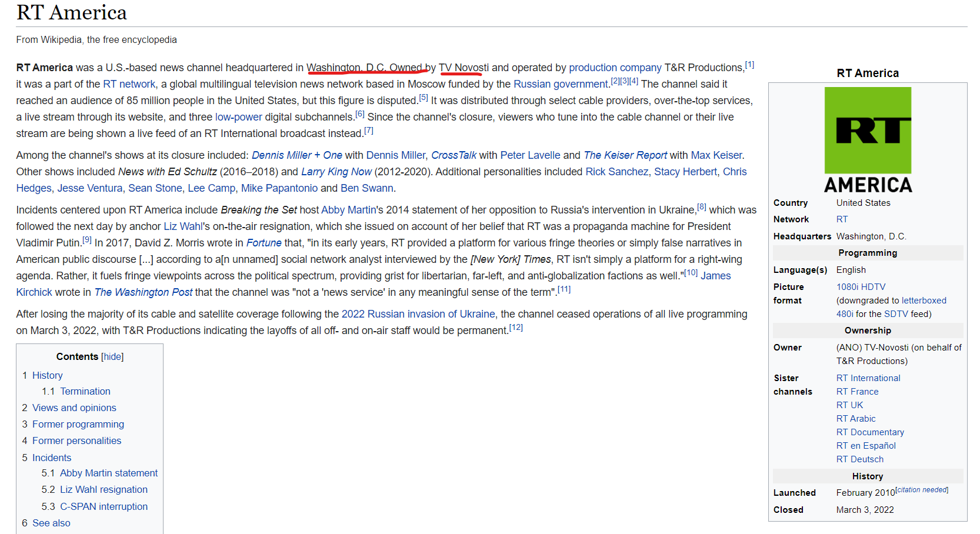Click the citation needed tag
This screenshot has width=980, height=534.
click(x=922, y=490)
